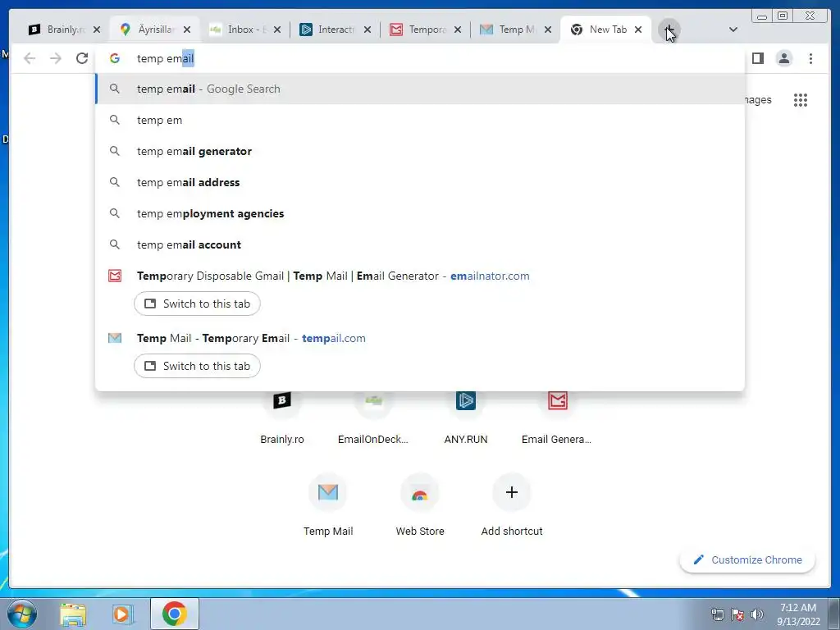
Task: Select 'temp email address' suggestion
Action: click(x=420, y=182)
